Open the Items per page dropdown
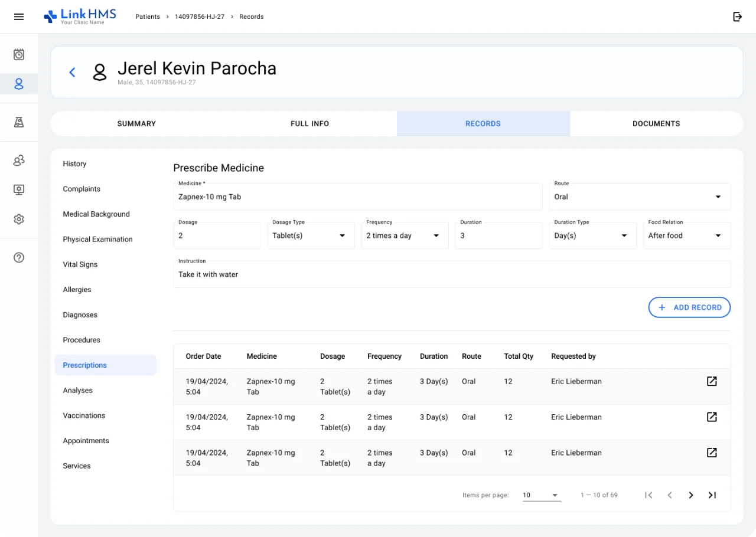Viewport: 756px width, 537px height. tap(542, 495)
